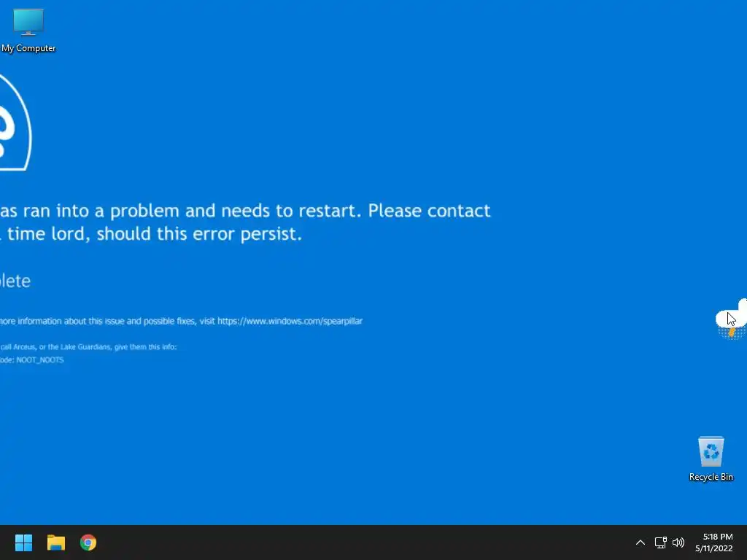The height and width of the screenshot is (560, 747).
Task: Click the partial sad-face emblem graphic
Action: click(16, 122)
